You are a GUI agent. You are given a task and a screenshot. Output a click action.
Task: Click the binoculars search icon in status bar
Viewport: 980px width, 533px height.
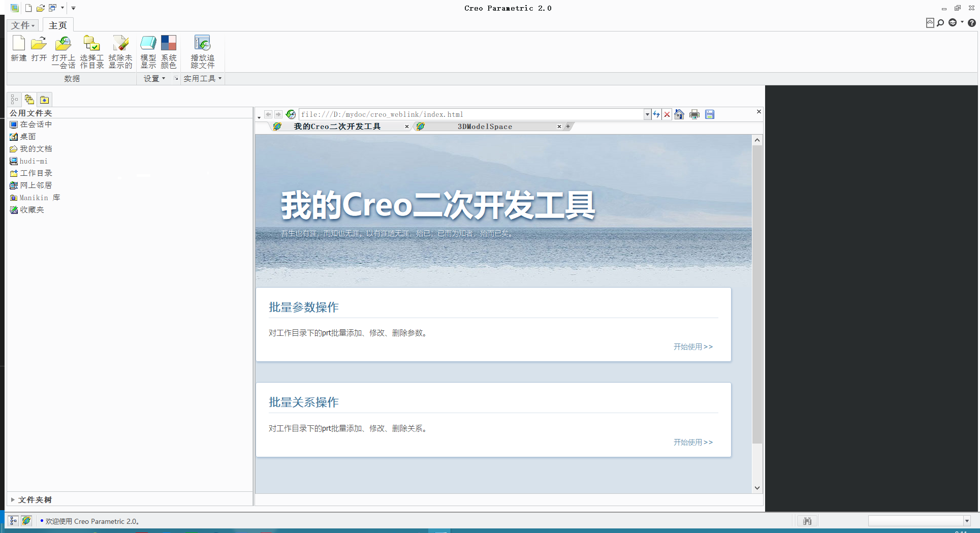click(x=807, y=521)
